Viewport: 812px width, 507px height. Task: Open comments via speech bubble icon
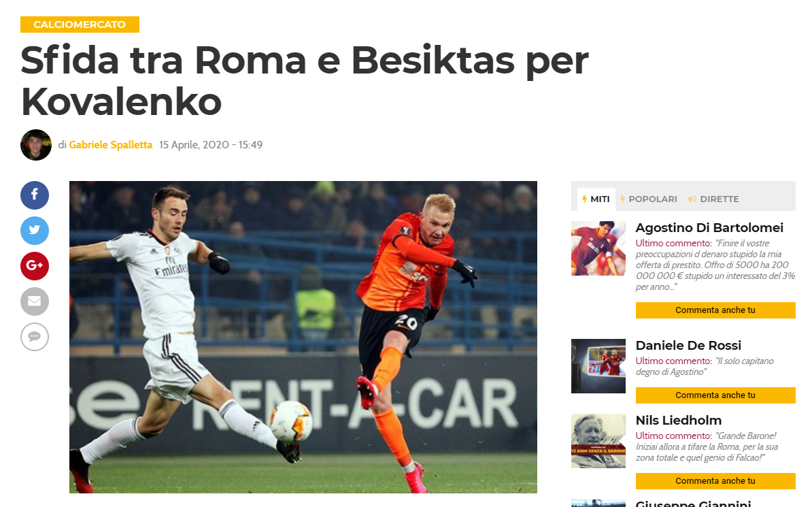[x=35, y=337]
